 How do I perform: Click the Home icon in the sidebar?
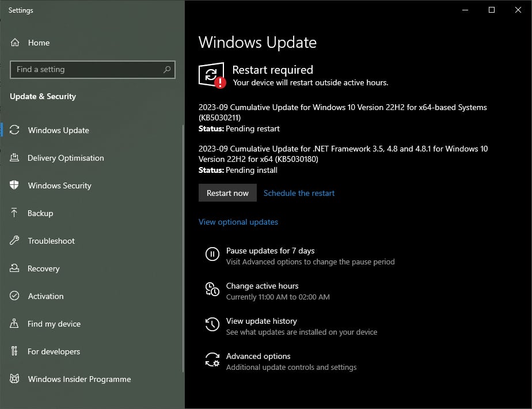click(16, 43)
